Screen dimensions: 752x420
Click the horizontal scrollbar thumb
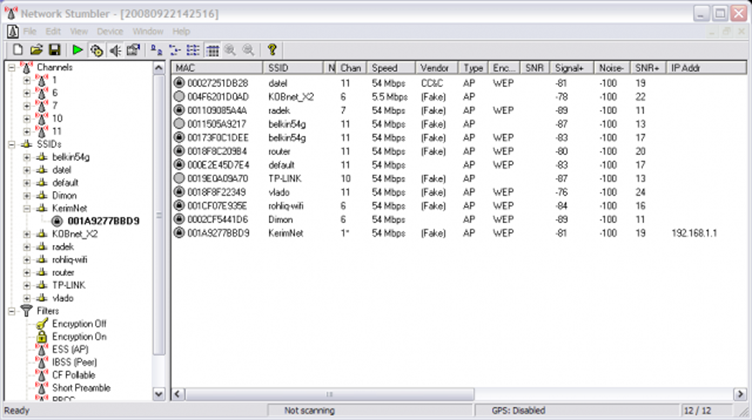click(329, 394)
